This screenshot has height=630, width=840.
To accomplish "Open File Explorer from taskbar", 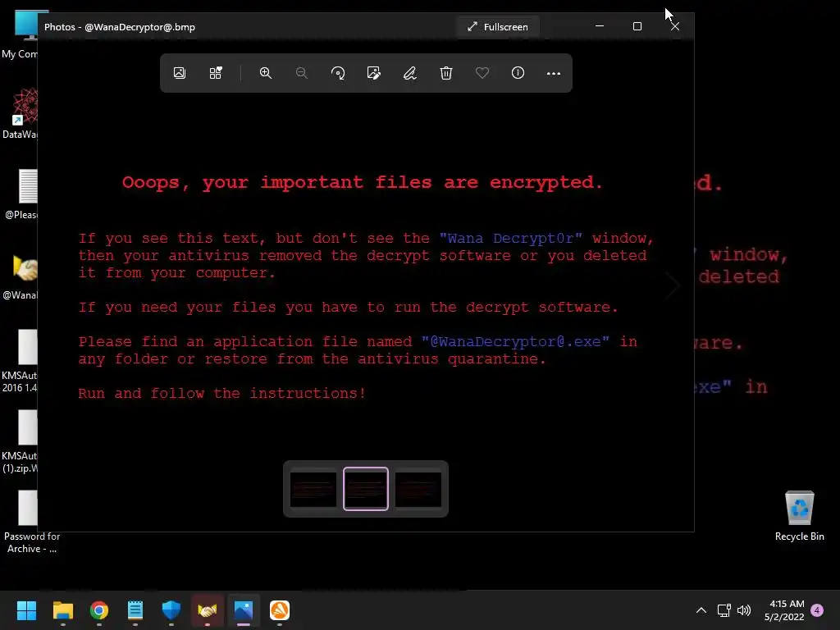I will click(x=62, y=610).
